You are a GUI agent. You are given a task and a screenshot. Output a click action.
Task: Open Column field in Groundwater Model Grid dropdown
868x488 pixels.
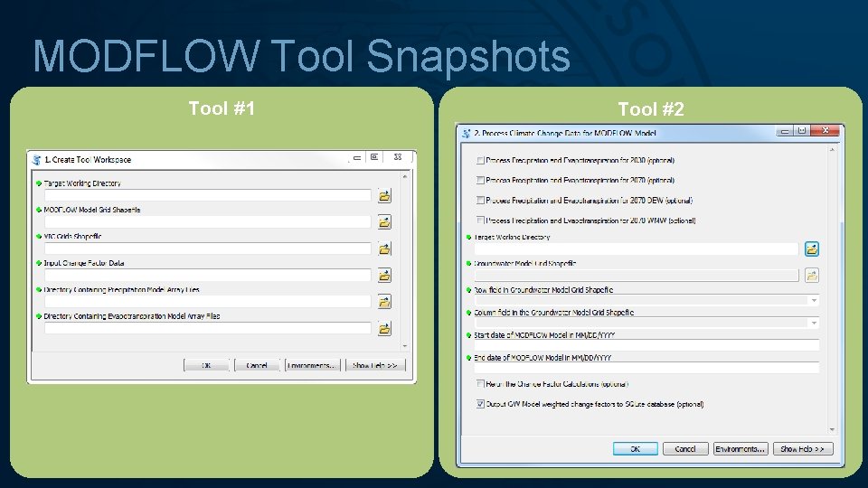tap(814, 323)
